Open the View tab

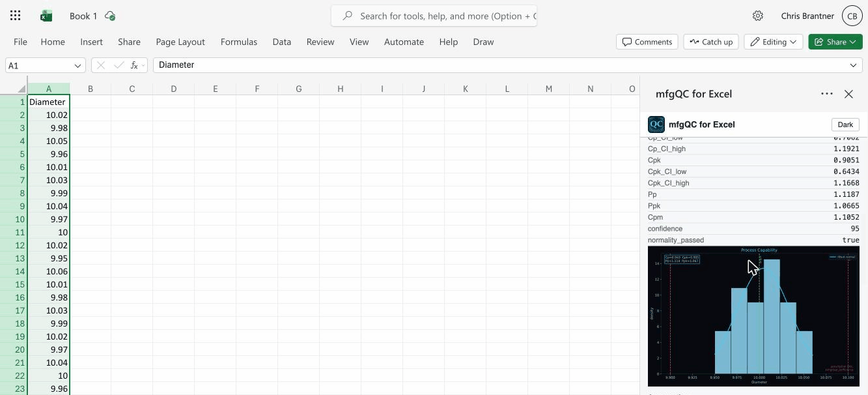[x=359, y=42]
